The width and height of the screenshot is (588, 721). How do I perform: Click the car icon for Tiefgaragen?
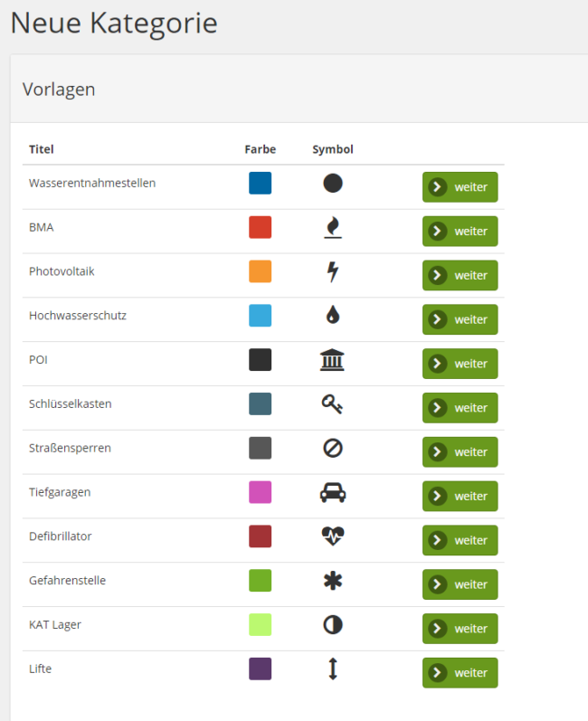point(333,493)
